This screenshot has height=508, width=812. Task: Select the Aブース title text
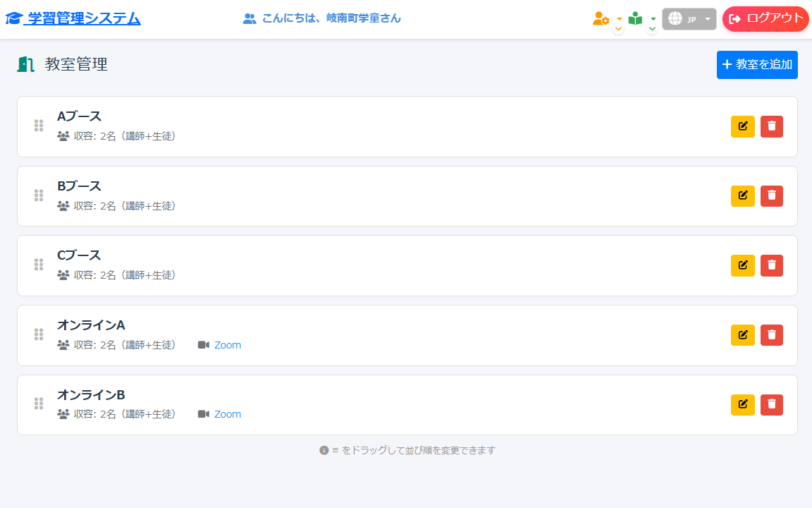79,116
